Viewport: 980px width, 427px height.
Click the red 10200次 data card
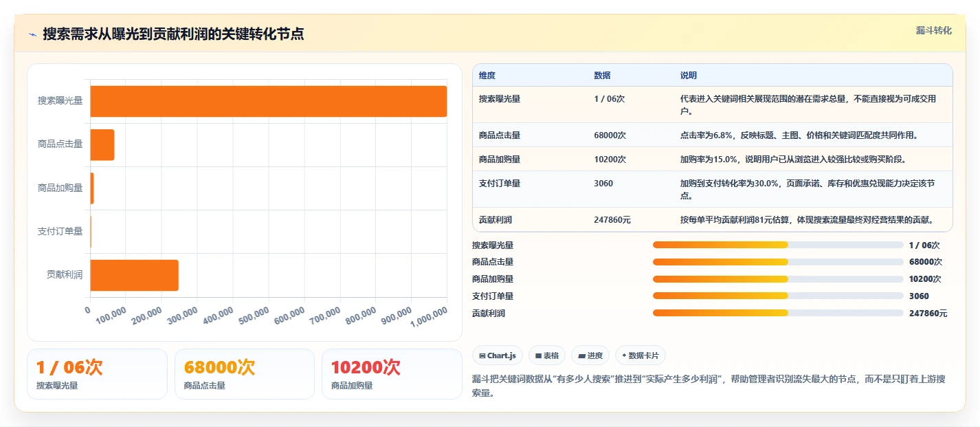392,374
